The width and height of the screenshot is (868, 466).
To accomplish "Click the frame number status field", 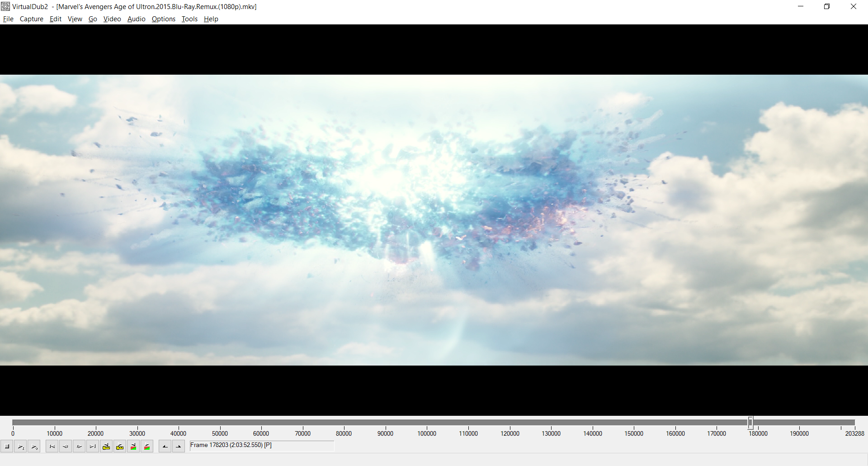I will click(x=262, y=446).
